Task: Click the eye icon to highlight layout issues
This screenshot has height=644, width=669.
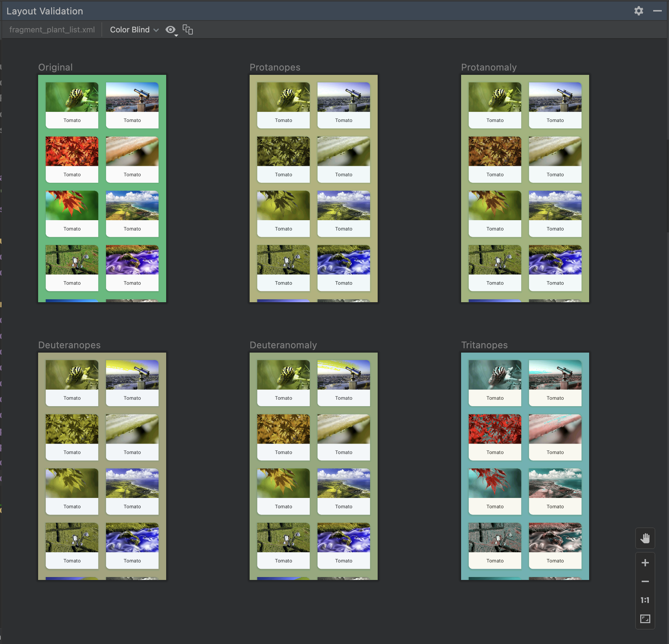Action: (x=170, y=30)
